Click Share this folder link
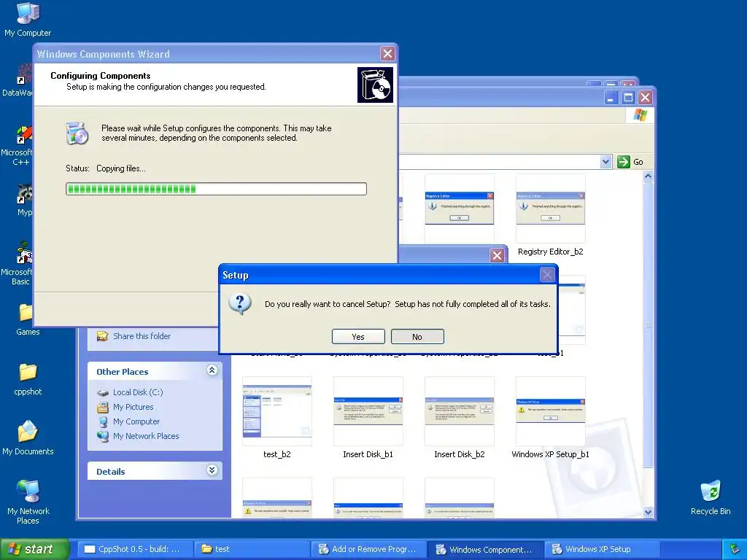 pos(142,336)
